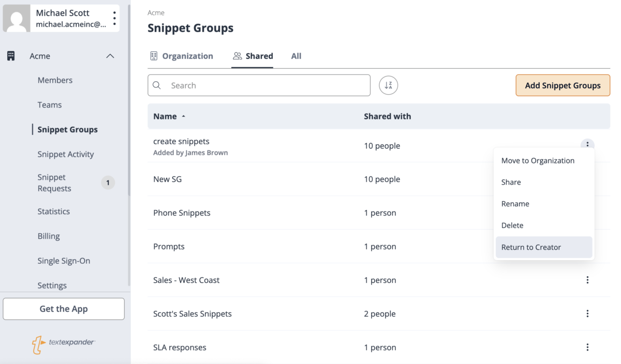Open Snippet Requests in the sidebar
Screen dimensions: 621x364
54,183
